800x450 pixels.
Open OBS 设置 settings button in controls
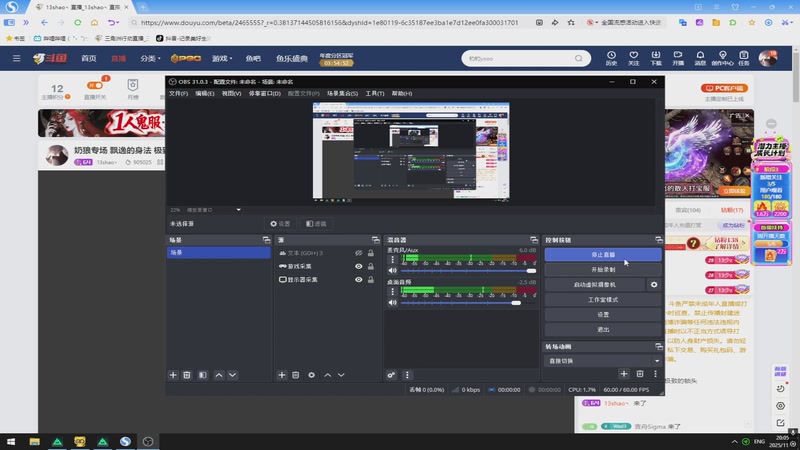[x=603, y=315]
